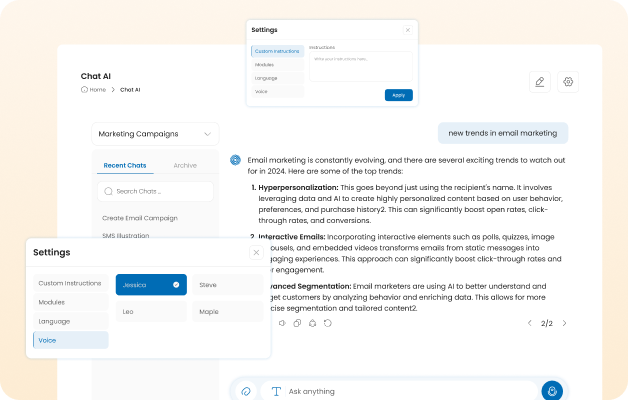
Task: Click the edit chat pencil icon
Action: (x=540, y=82)
